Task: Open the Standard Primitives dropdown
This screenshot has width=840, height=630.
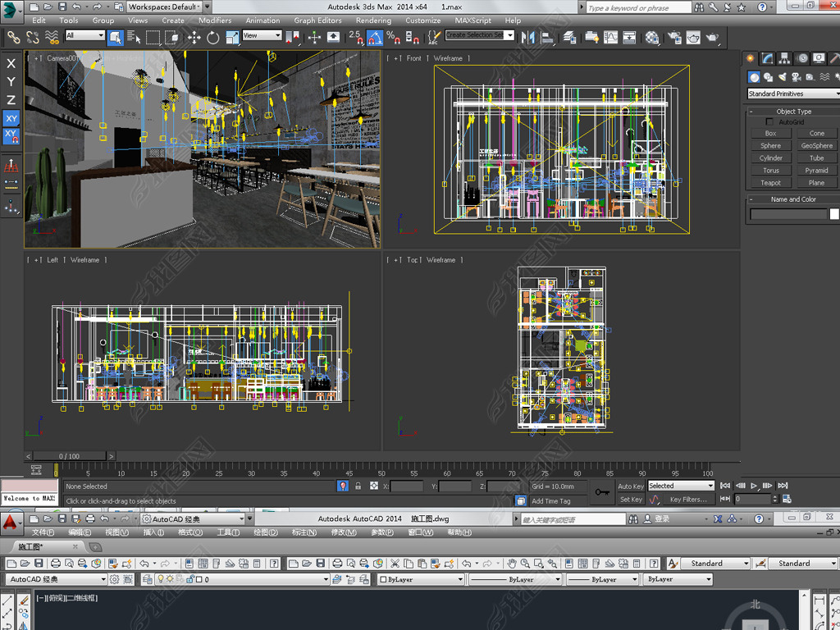Action: (792, 94)
